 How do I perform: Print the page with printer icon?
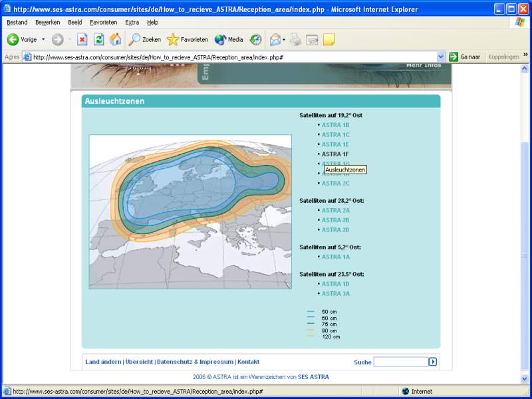point(296,40)
